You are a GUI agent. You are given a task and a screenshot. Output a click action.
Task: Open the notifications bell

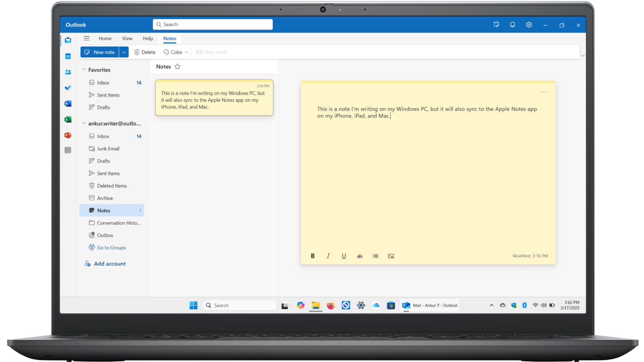tap(513, 24)
